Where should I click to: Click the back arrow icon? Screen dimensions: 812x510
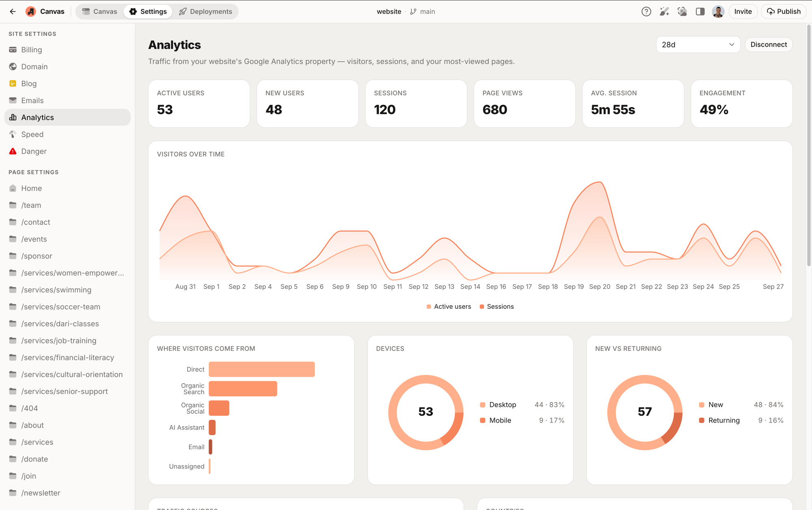pyautogui.click(x=13, y=11)
